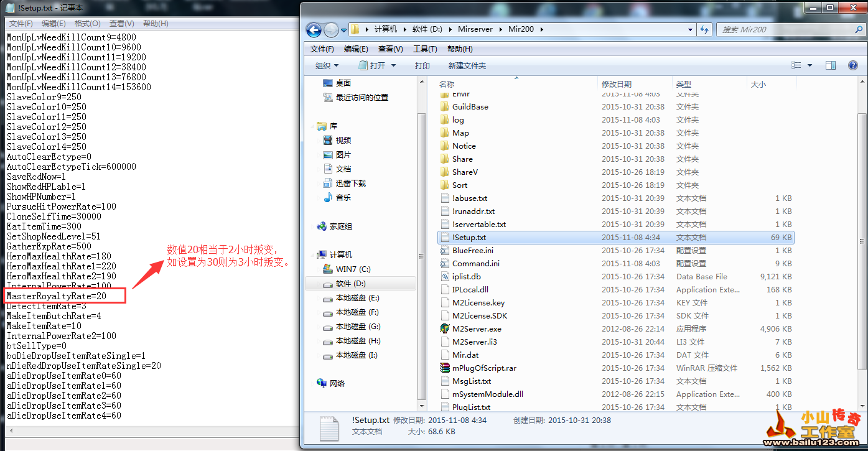Open 视频 library in sidebar
The height and width of the screenshot is (451, 868).
[x=337, y=140]
